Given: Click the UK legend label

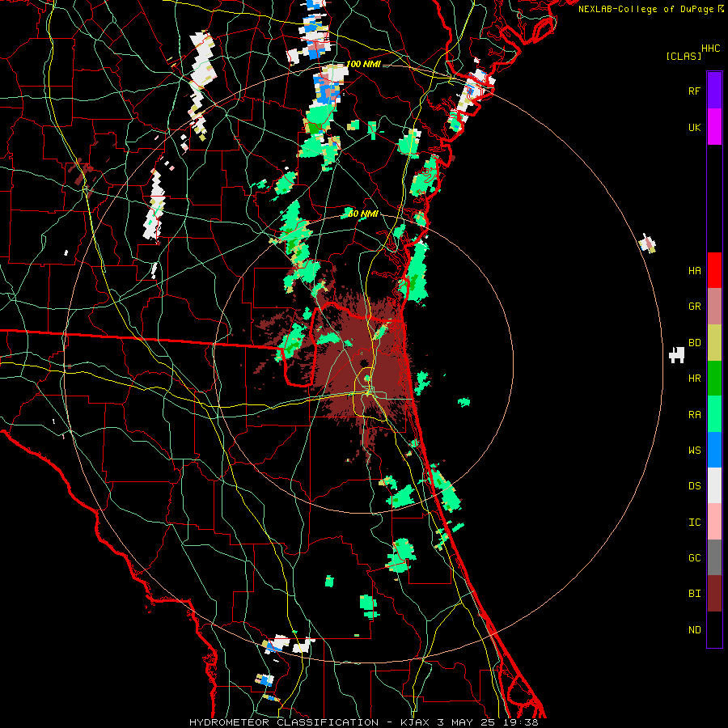Looking at the screenshot, I should [694, 127].
